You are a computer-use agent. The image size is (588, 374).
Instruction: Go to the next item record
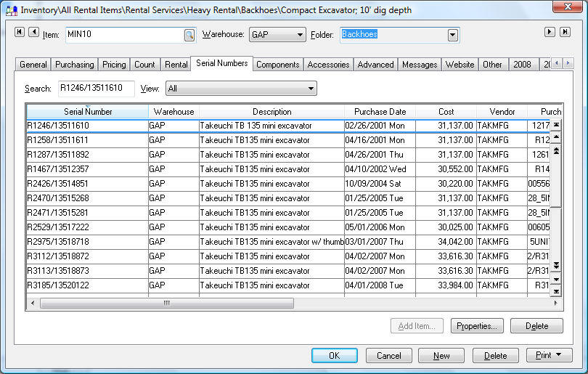[550, 32]
